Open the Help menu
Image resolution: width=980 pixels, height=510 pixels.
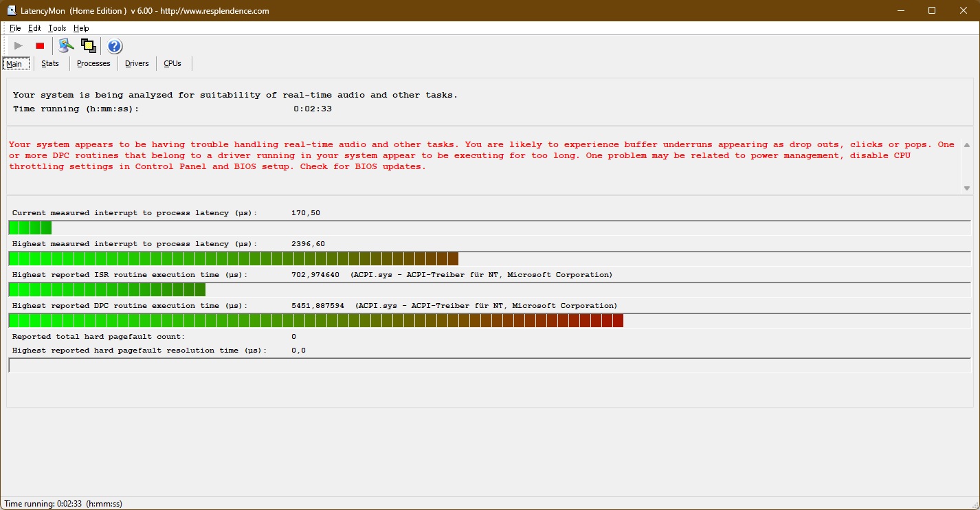(x=81, y=28)
